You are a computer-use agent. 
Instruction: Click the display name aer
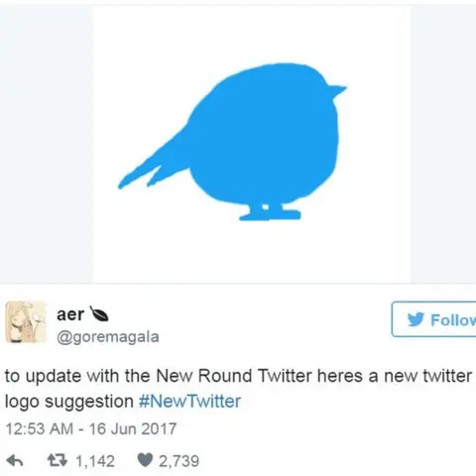point(70,314)
